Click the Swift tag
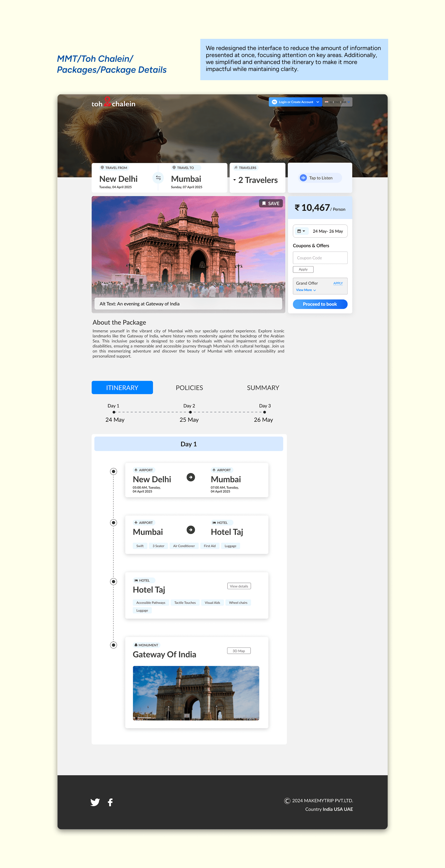The image size is (445, 868). click(x=140, y=546)
